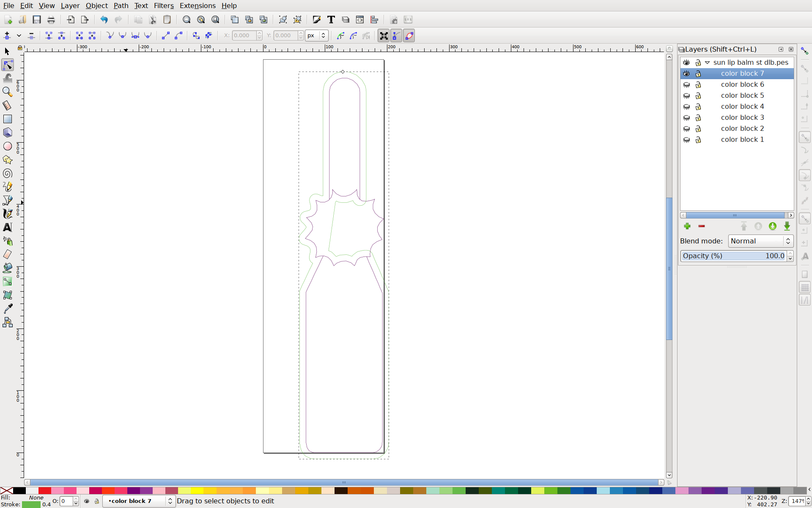Pick the red palette swatch
This screenshot has height=508, width=812.
[45, 491]
